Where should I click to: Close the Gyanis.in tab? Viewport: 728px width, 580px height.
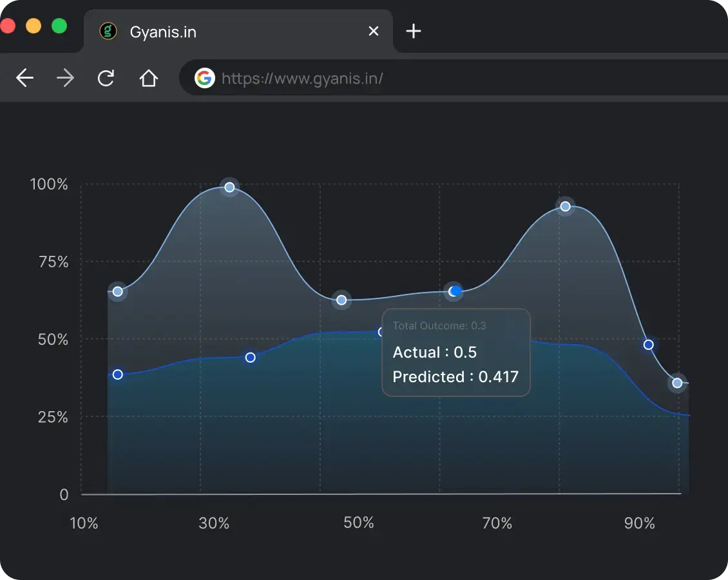tap(373, 31)
